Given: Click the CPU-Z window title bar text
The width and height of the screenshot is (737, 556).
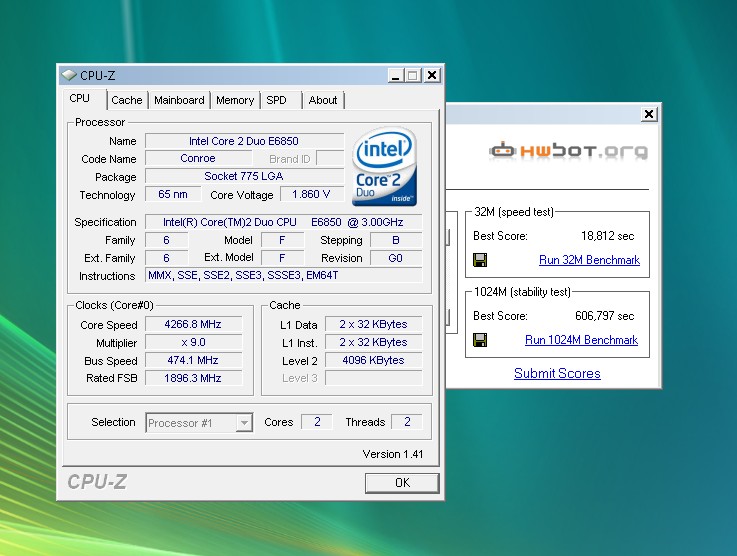Looking at the screenshot, I should pos(97,75).
